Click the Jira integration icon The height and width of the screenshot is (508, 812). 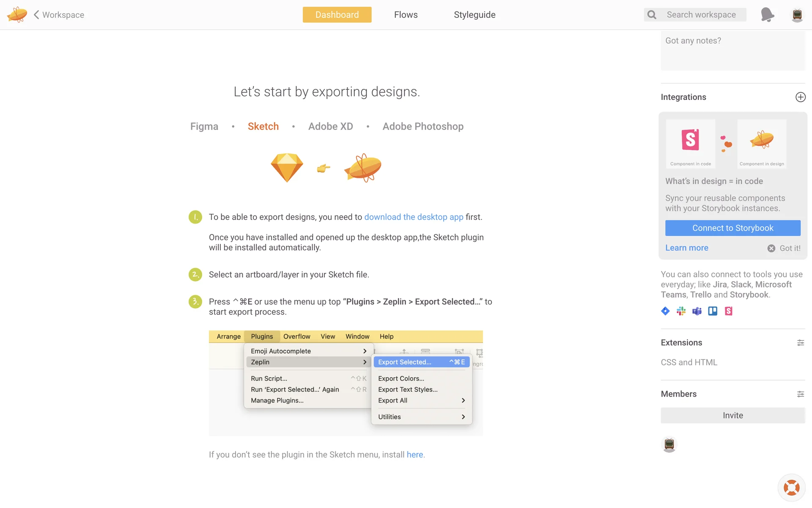point(665,311)
